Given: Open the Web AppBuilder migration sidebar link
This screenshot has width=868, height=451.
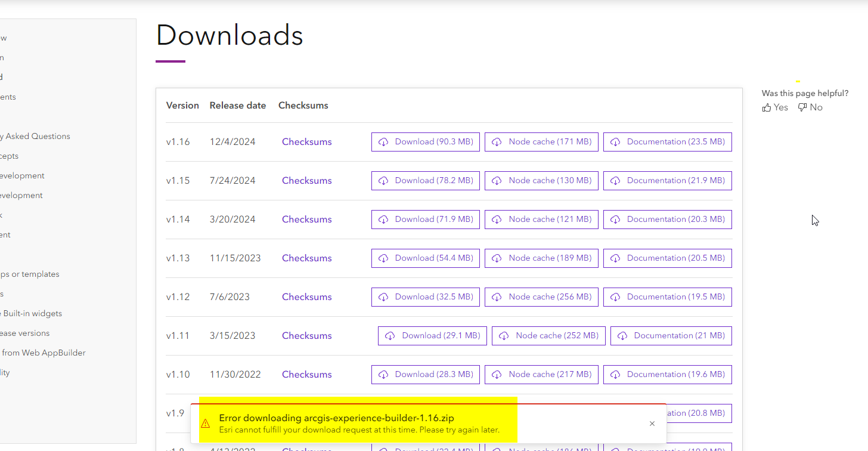Looking at the screenshot, I should point(43,352).
